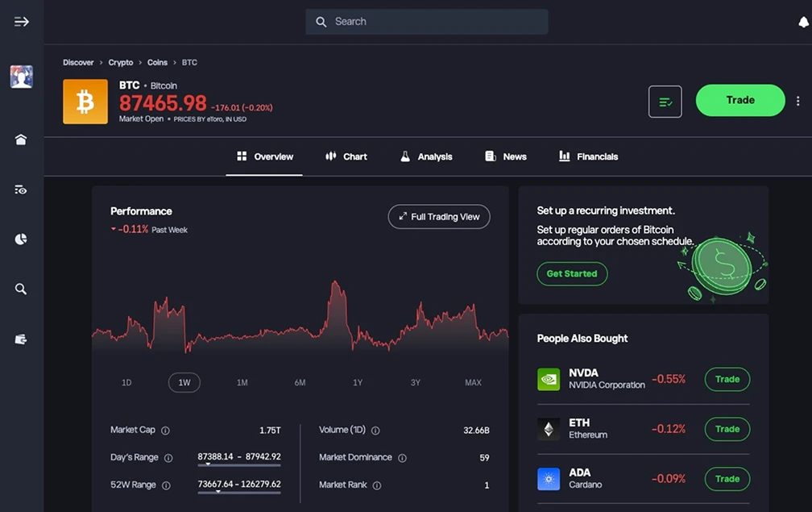The width and height of the screenshot is (812, 512).
Task: Select the copy-trading icon at sidebar bottom
Action: pos(20,339)
